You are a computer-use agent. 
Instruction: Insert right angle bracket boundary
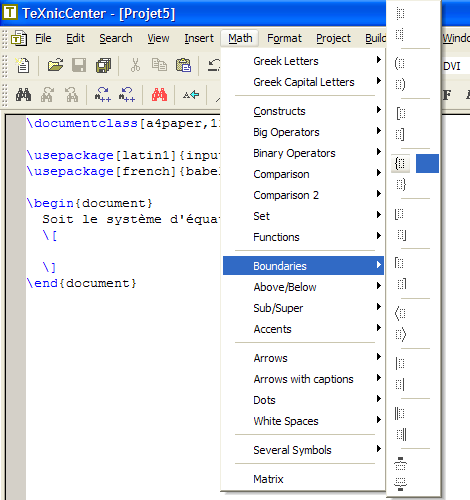(x=401, y=334)
